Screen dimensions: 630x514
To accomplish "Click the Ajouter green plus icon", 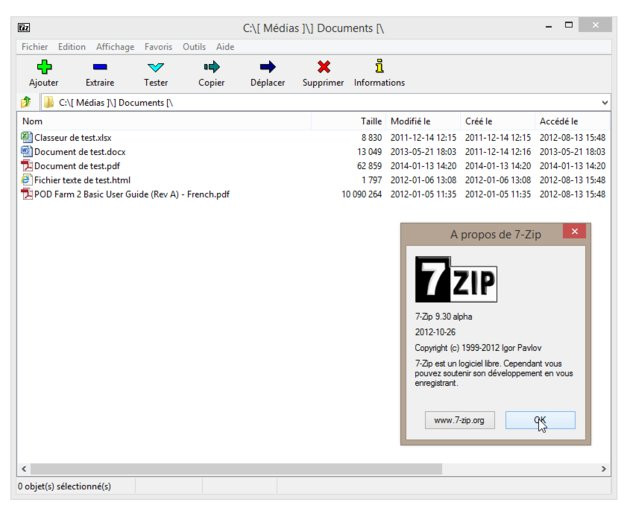I will click(x=44, y=67).
